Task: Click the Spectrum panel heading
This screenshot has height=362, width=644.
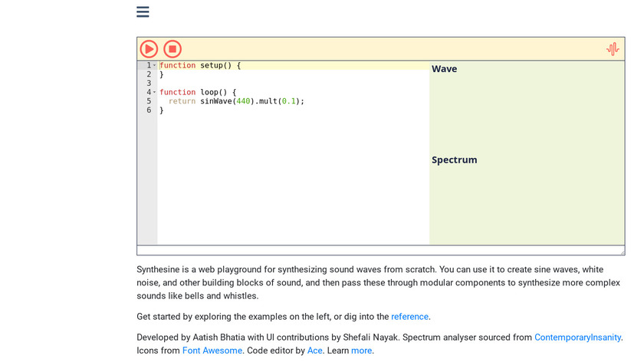Action: (454, 160)
